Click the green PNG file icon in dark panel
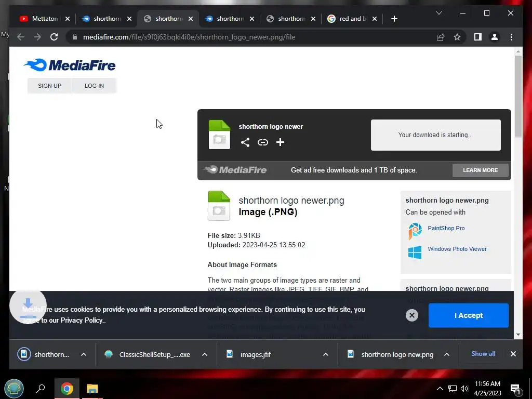Image resolution: width=532 pixels, height=399 pixels. point(219,135)
